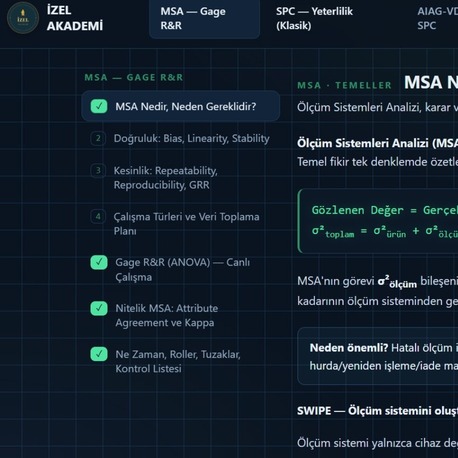Click the SWIPE — Ölçüm sistemini heading
The width and height of the screenshot is (458, 458).
[x=377, y=411]
